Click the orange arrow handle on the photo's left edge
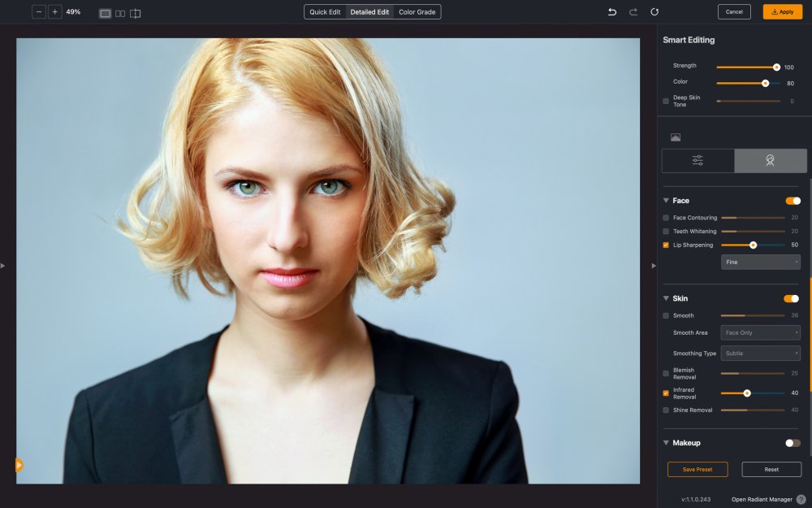 coord(19,465)
